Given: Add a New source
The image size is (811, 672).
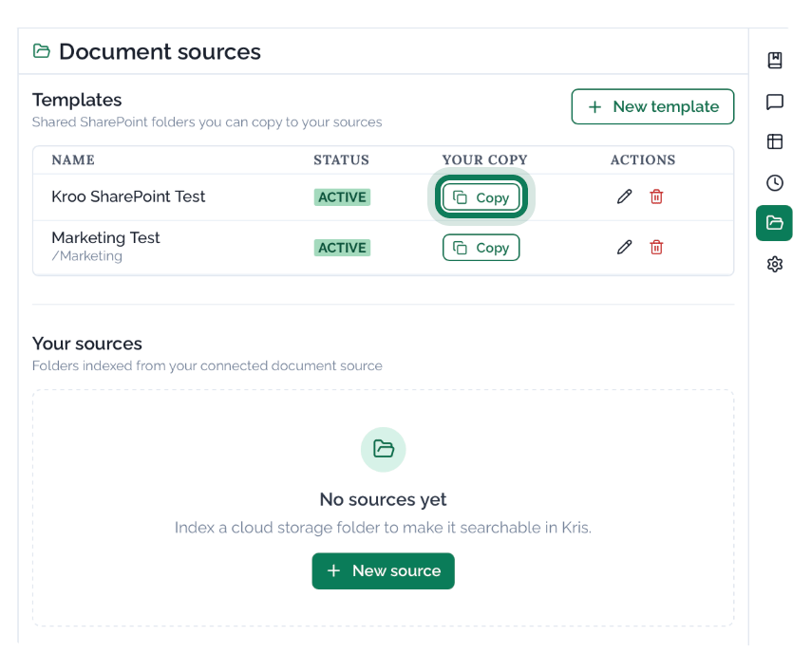Looking at the screenshot, I should click(384, 570).
